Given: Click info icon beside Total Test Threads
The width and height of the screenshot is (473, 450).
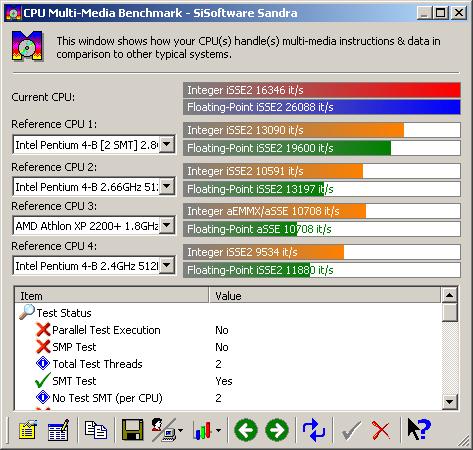Looking at the screenshot, I should pos(43,363).
